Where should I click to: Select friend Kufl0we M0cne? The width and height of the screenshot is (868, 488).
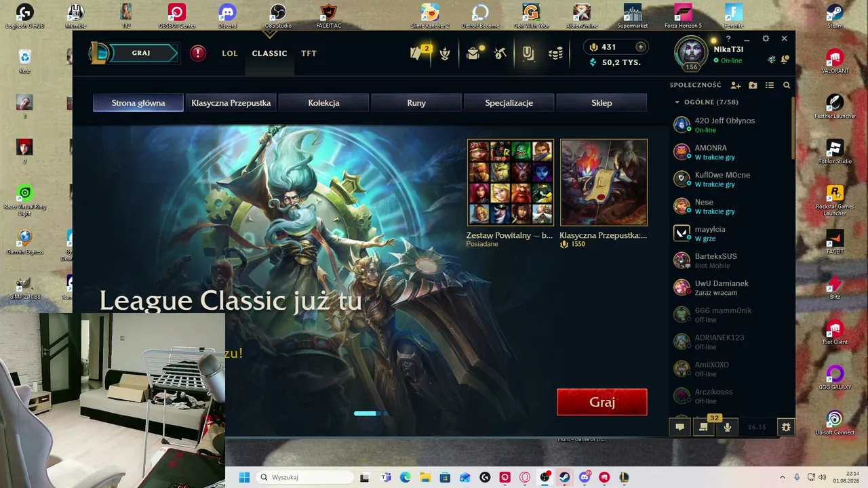pos(731,179)
